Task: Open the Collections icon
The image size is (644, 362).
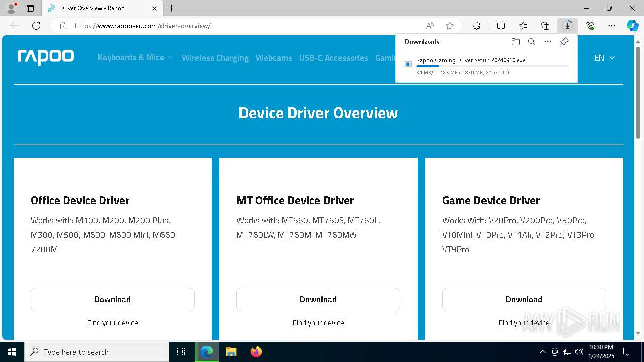Action: (545, 26)
